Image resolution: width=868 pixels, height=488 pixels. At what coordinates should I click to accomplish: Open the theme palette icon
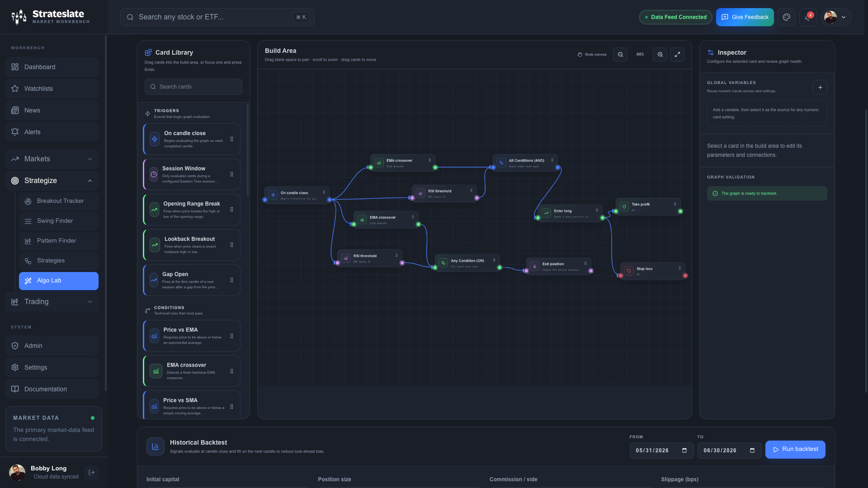[x=787, y=17]
